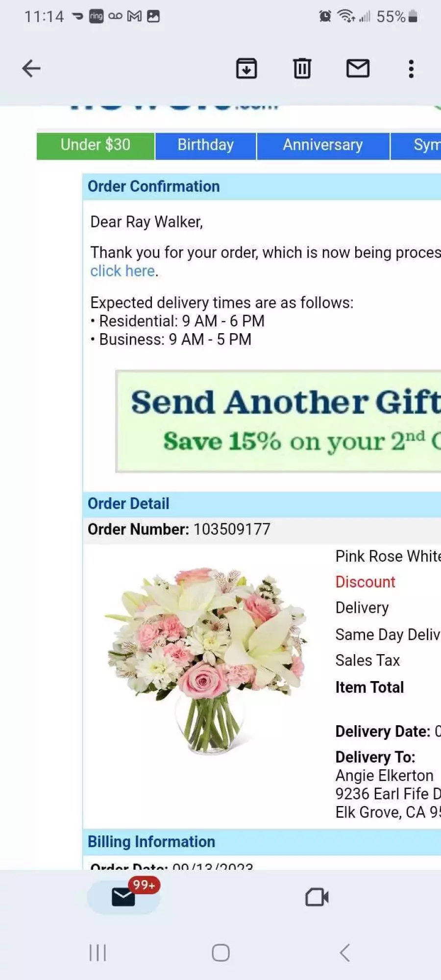441x980 pixels.
Task: Archive this email with the archive icon
Action: pos(246,69)
